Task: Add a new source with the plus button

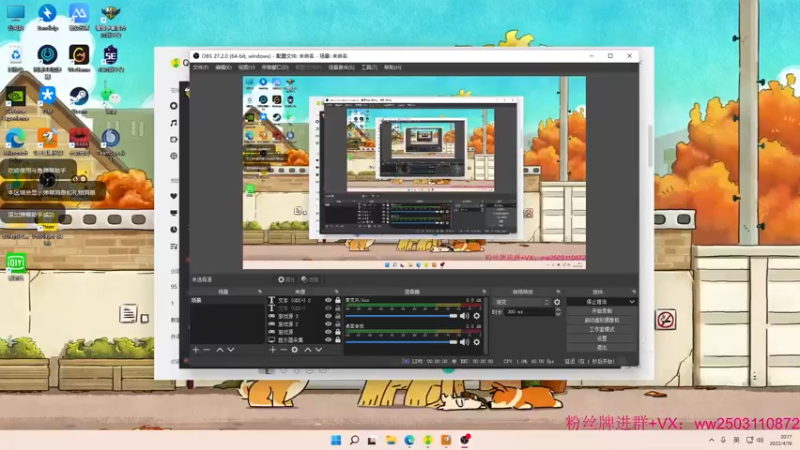Action: pos(273,350)
